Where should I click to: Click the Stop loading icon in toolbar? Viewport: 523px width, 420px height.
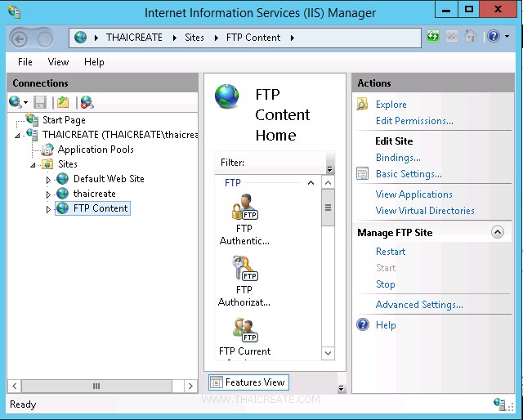452,36
